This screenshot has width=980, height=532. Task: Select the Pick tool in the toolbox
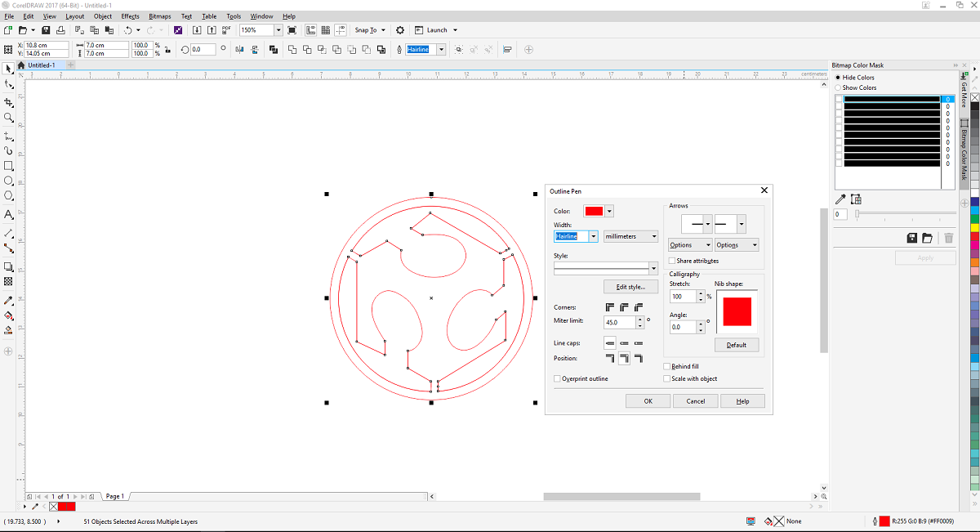point(8,69)
